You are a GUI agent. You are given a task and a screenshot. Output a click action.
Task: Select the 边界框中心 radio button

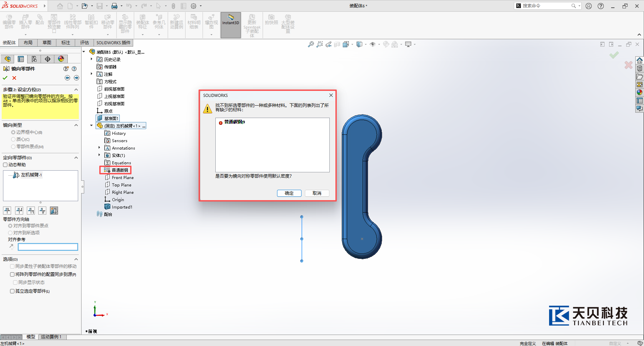click(13, 132)
